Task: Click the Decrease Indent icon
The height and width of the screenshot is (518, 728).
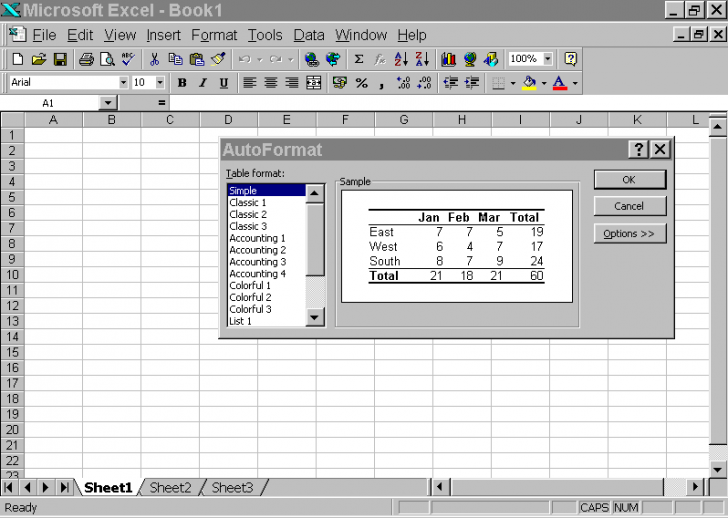Action: (450, 83)
